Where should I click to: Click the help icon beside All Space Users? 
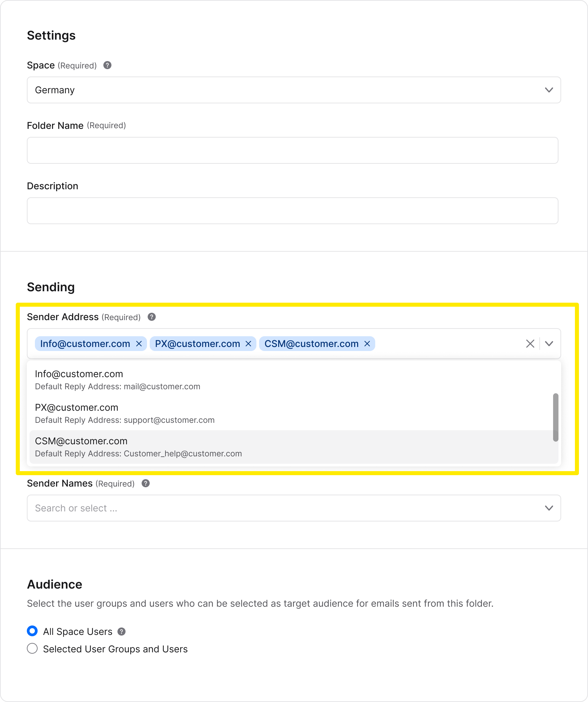tap(121, 632)
